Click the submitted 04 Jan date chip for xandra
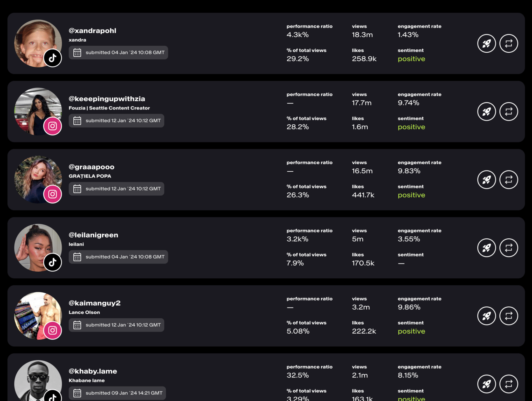Image resolution: width=532 pixels, height=401 pixels. pos(118,53)
